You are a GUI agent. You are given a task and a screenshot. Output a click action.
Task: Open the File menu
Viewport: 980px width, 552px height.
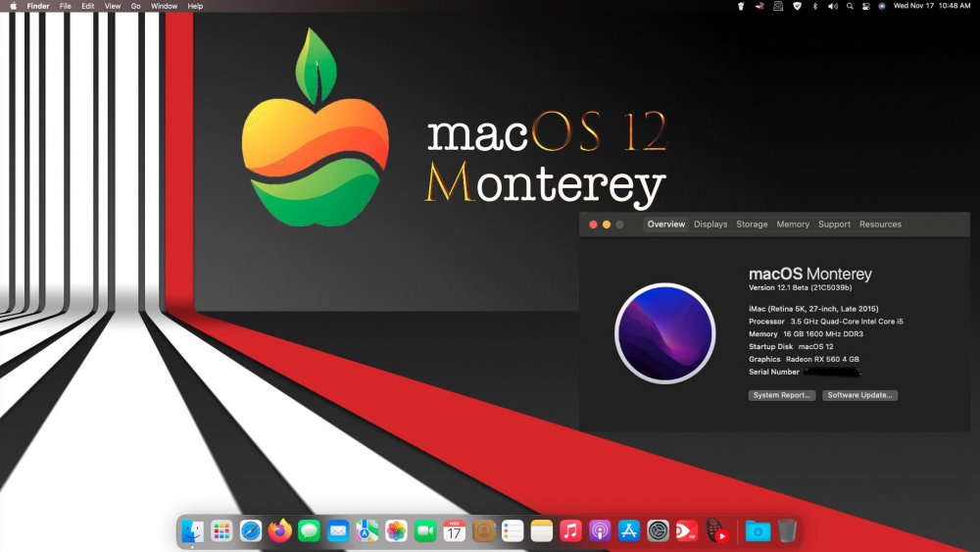point(65,6)
